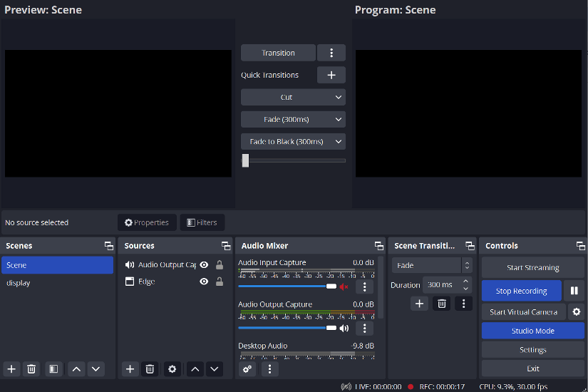This screenshot has height=392, width=588.
Task: Move source up in Sources list
Action: (195, 369)
